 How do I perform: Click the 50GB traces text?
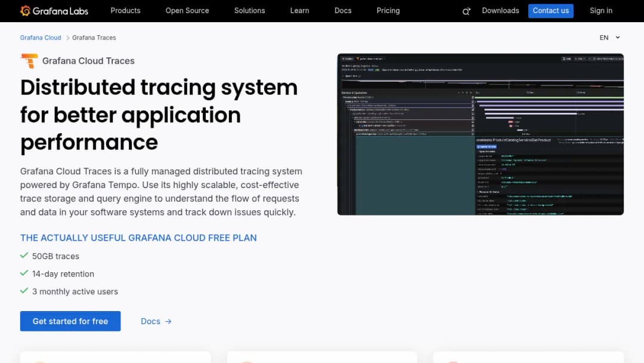coord(56,256)
